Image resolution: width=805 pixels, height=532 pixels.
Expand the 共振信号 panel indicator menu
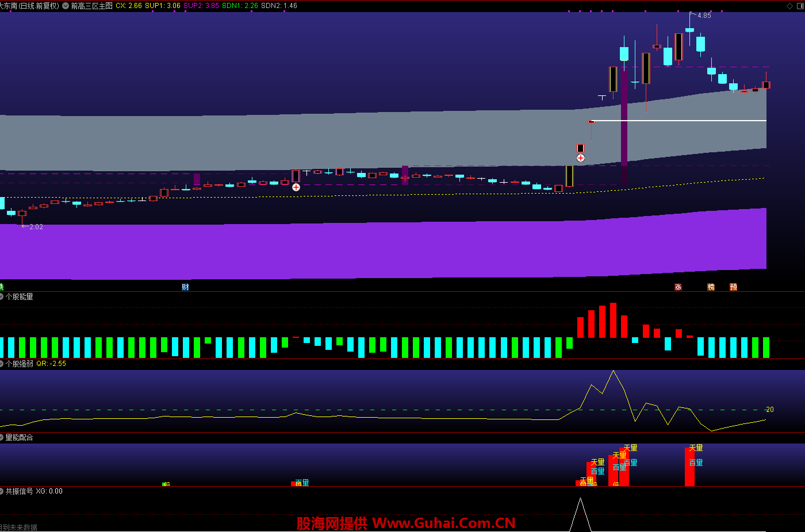click(x=2, y=491)
